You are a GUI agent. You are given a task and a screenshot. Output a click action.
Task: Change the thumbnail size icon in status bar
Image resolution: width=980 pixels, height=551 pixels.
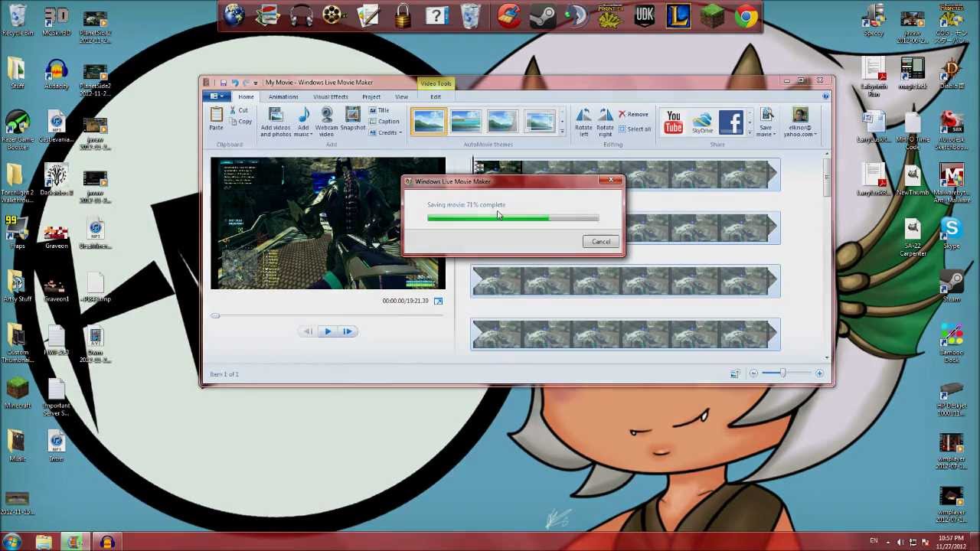(x=735, y=373)
